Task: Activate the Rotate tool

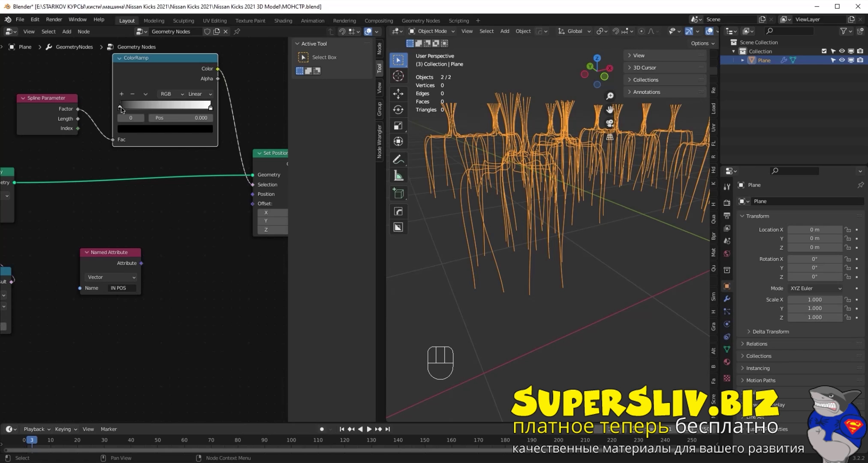Action: tap(398, 110)
